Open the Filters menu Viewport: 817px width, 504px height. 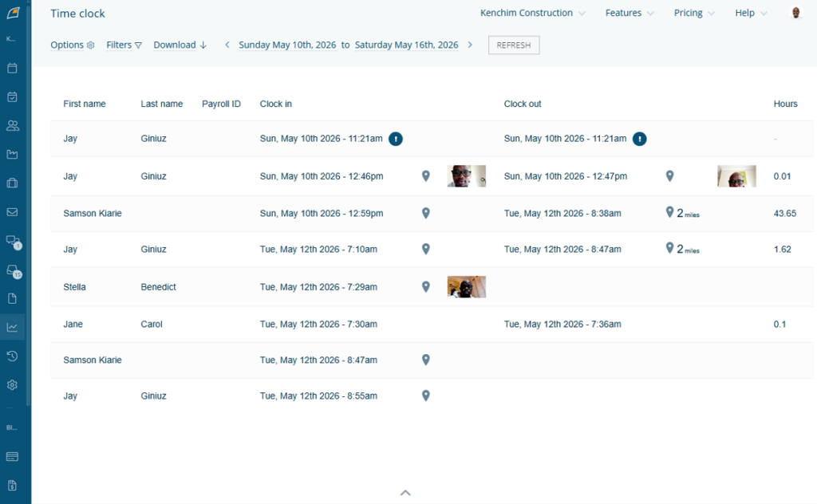point(124,45)
